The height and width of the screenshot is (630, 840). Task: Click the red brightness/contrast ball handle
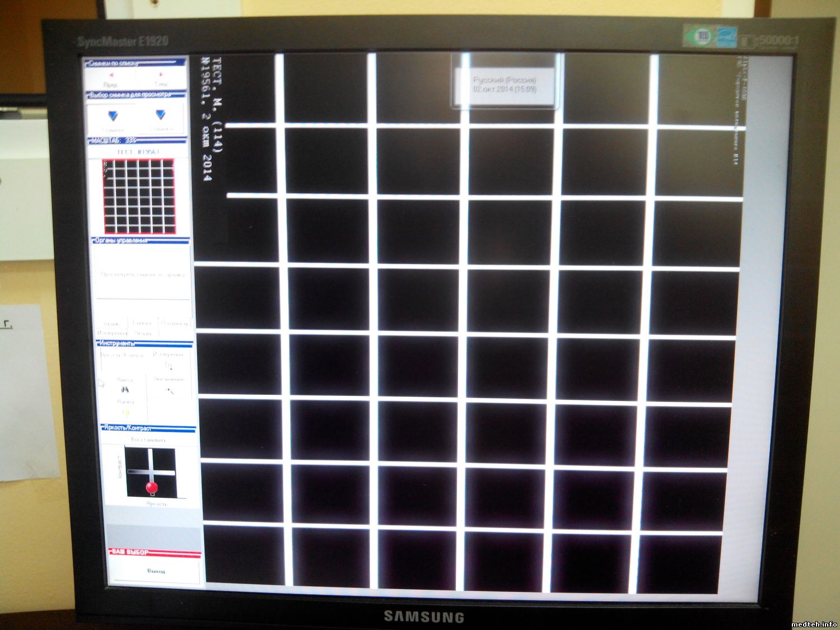pyautogui.click(x=151, y=488)
